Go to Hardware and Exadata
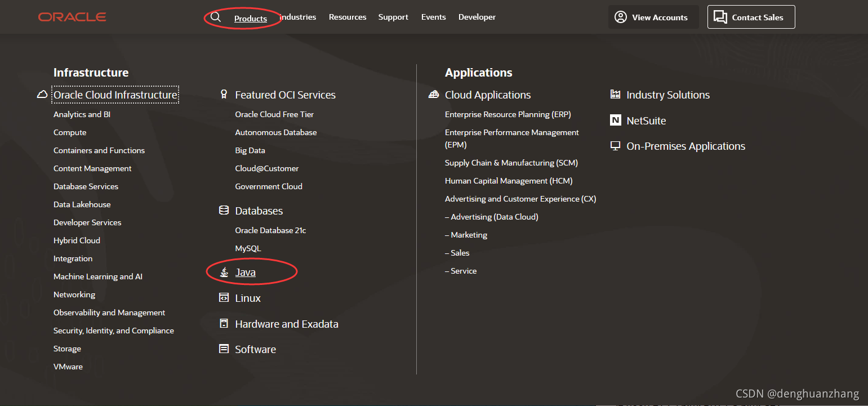Screen dimensions: 868x406 click(x=287, y=324)
